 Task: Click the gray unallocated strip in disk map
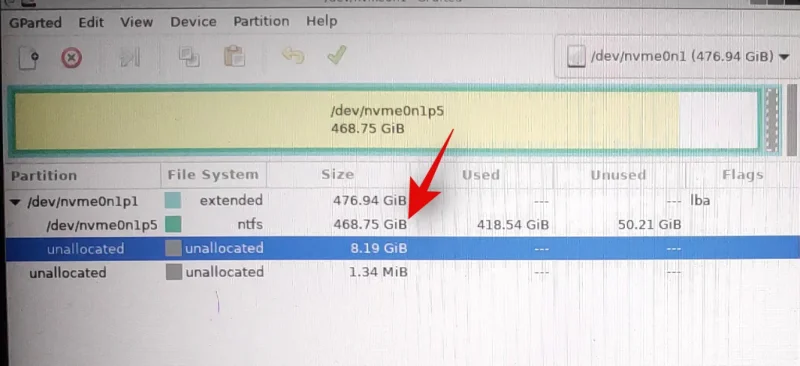coord(772,120)
